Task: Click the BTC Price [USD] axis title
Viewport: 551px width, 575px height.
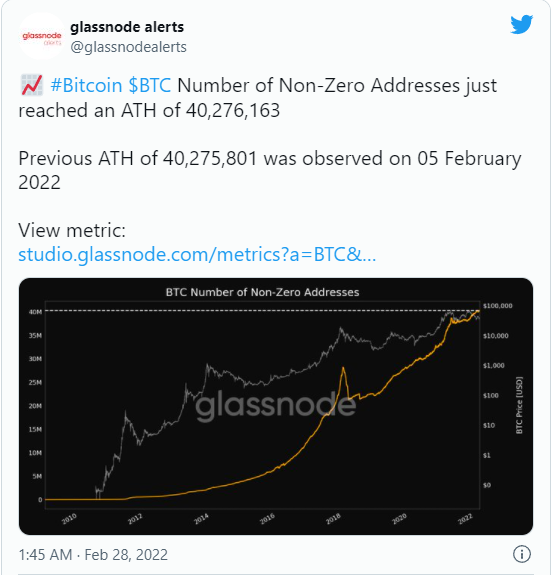Action: point(519,405)
